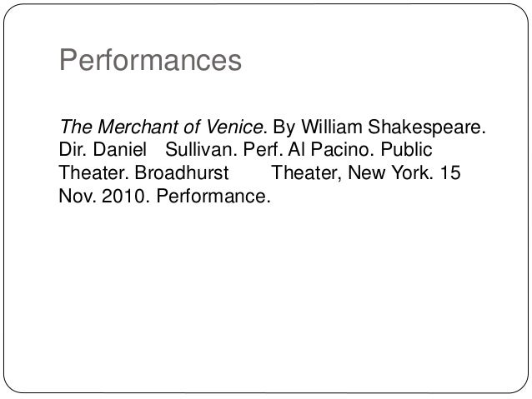Click the abbreviation Perf.
This screenshot has height=399, width=532.
261,149
